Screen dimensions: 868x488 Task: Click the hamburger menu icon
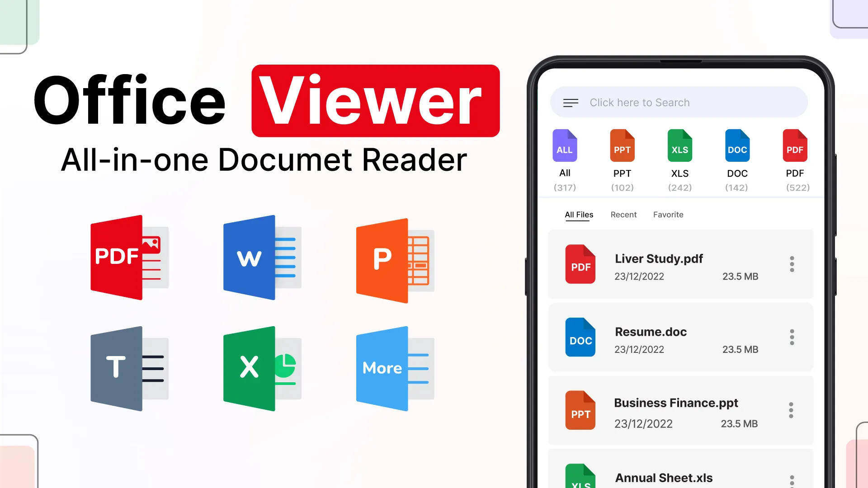point(571,103)
